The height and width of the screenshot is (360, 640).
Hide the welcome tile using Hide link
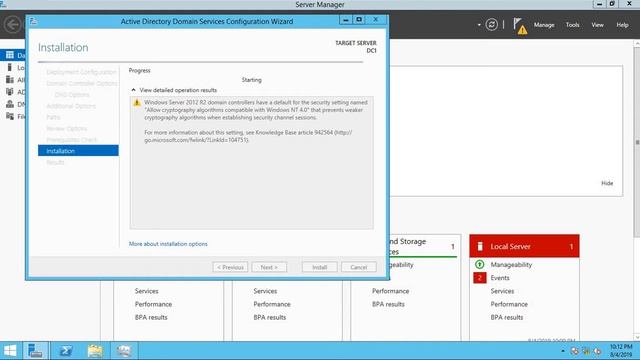point(607,183)
